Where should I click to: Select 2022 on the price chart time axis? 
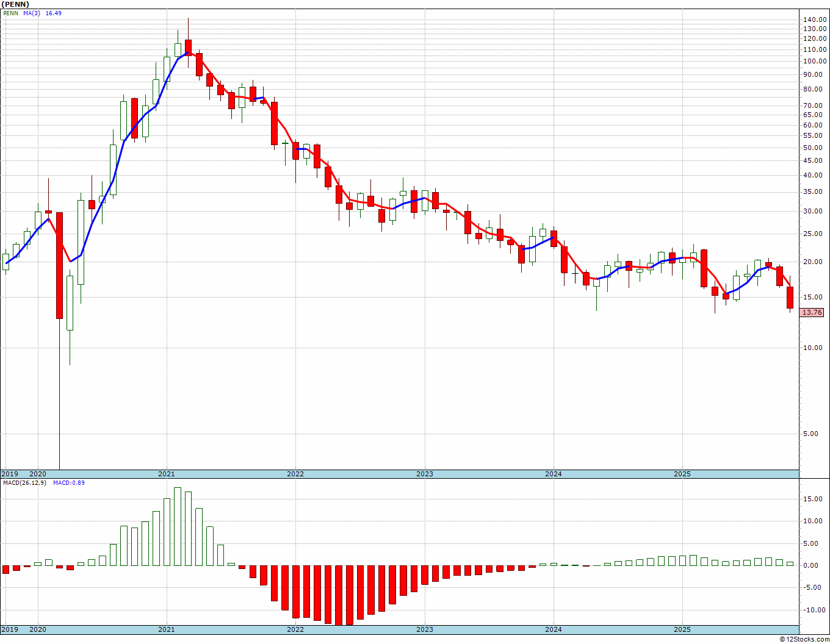295,474
